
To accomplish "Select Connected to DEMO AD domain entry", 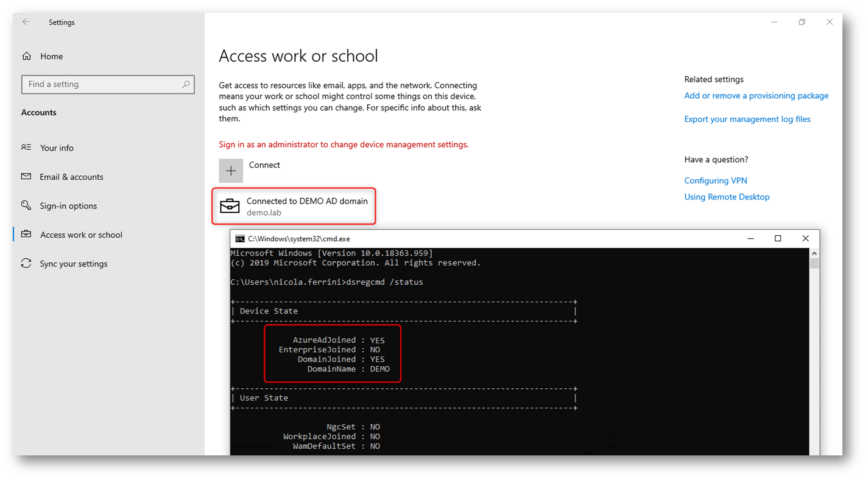I will pyautogui.click(x=294, y=206).
